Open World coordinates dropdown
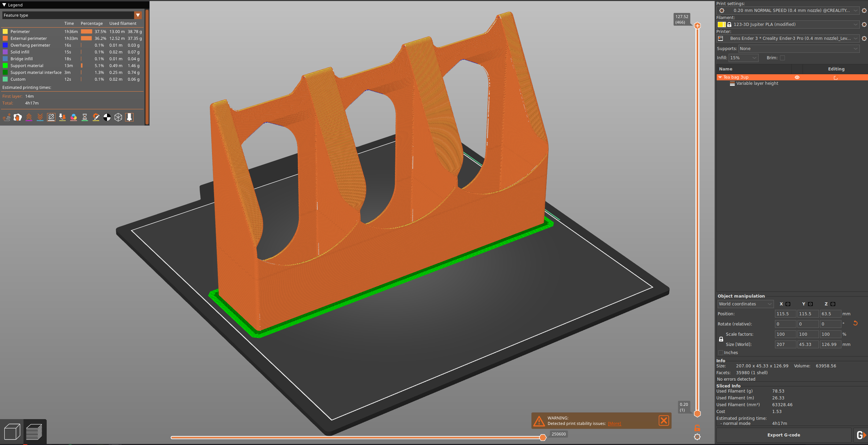Screen dimensions: 868x445 pos(745,304)
